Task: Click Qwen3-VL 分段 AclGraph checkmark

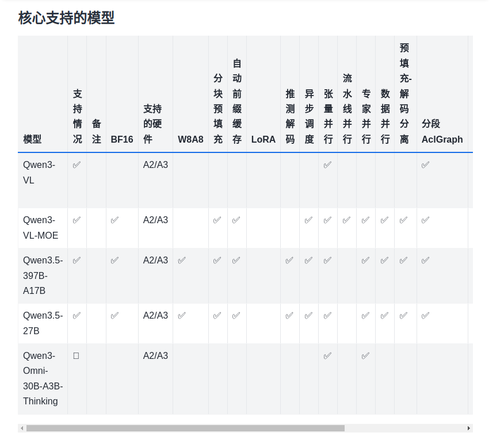Action: [425, 165]
